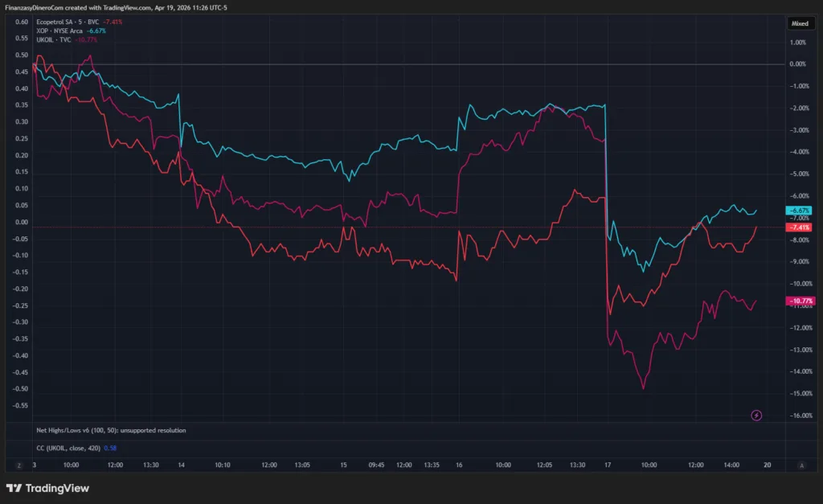Click the red -7.41% price label

point(800,227)
